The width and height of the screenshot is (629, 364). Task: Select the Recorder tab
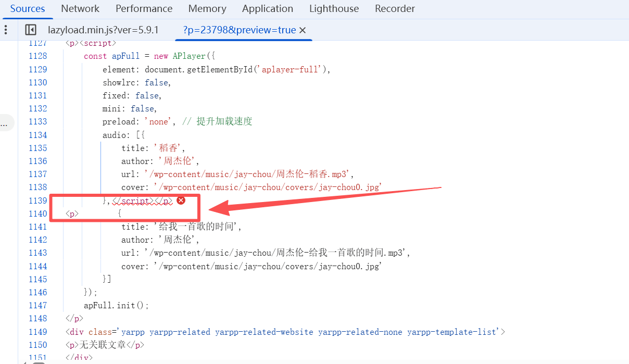click(395, 8)
